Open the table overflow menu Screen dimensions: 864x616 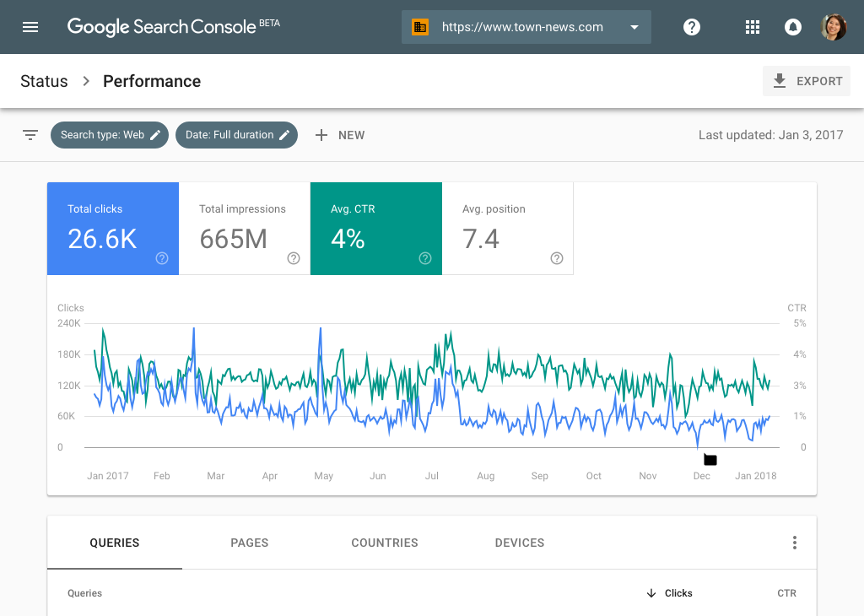794,543
